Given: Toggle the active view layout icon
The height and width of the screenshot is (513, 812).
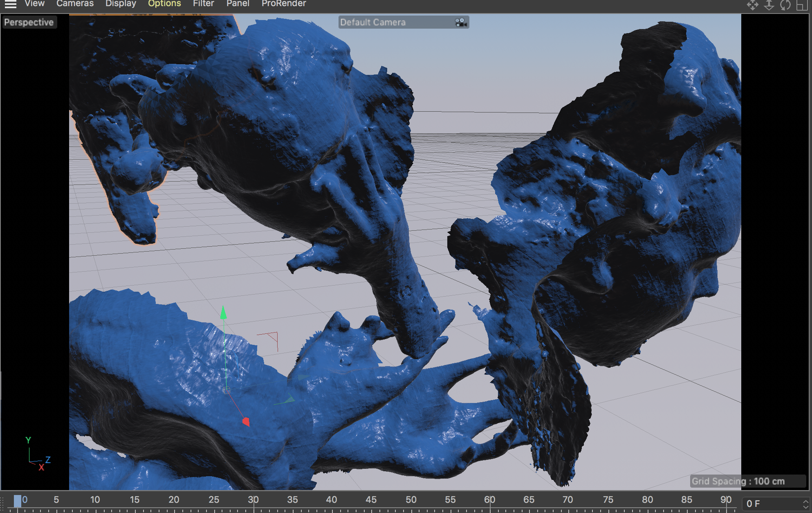Looking at the screenshot, I should [x=802, y=5].
